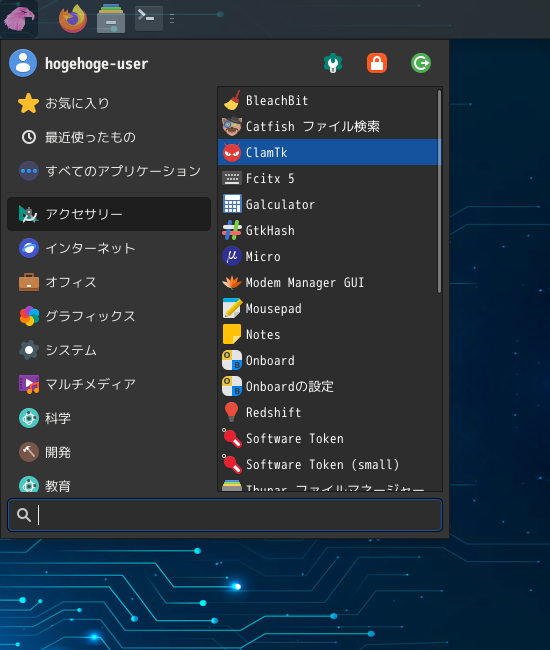This screenshot has height=650, width=550.
Task: Open the 開発 category
Action: pos(109,452)
